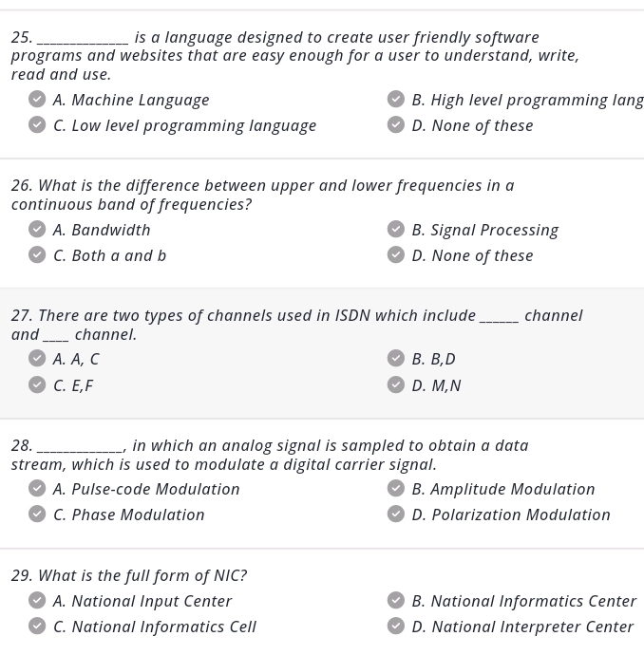644x655 pixels.
Task: Select check icon beside Polarization Modulation
Action: 396,515
